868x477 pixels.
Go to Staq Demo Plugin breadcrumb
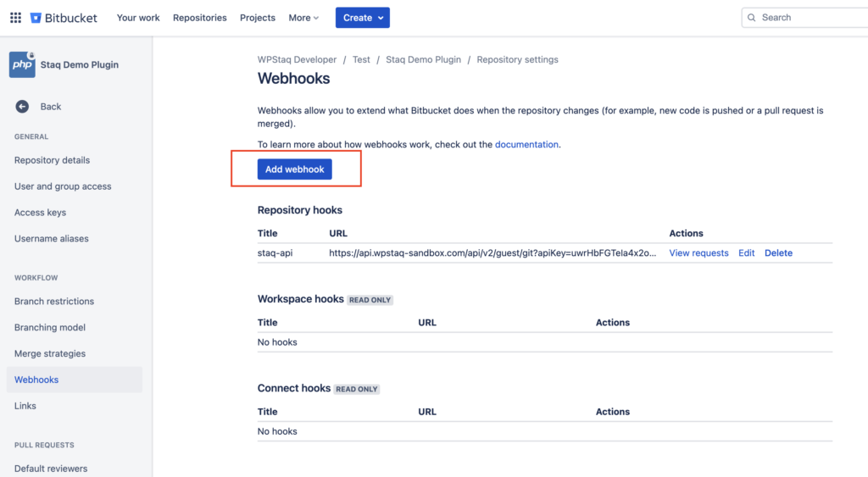tap(423, 60)
